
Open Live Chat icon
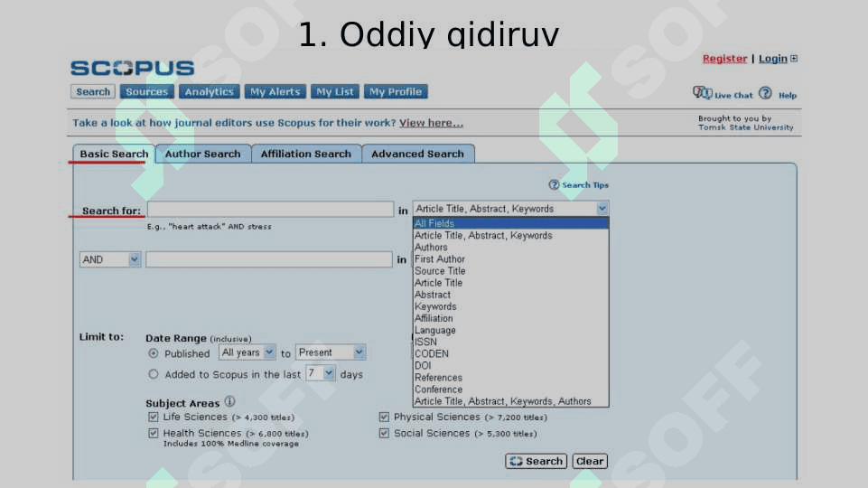tap(703, 93)
